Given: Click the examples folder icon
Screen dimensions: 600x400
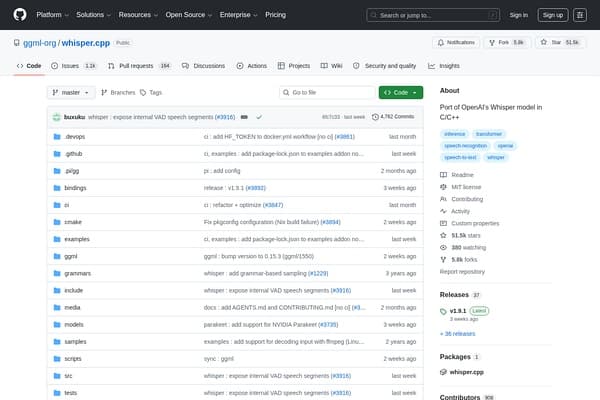Looking at the screenshot, I should (57, 239).
